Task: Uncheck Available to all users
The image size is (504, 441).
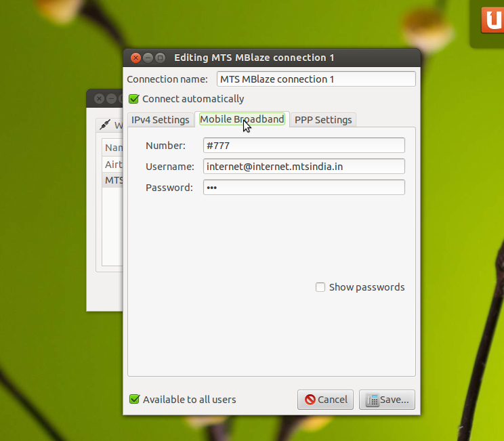Action: (134, 400)
